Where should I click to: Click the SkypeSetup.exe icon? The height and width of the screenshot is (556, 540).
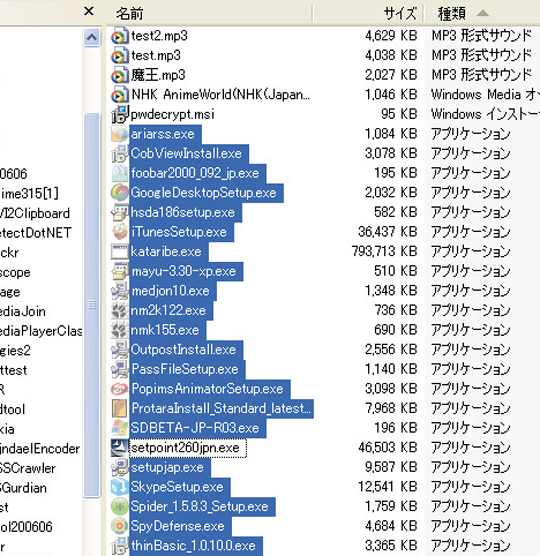(x=119, y=487)
